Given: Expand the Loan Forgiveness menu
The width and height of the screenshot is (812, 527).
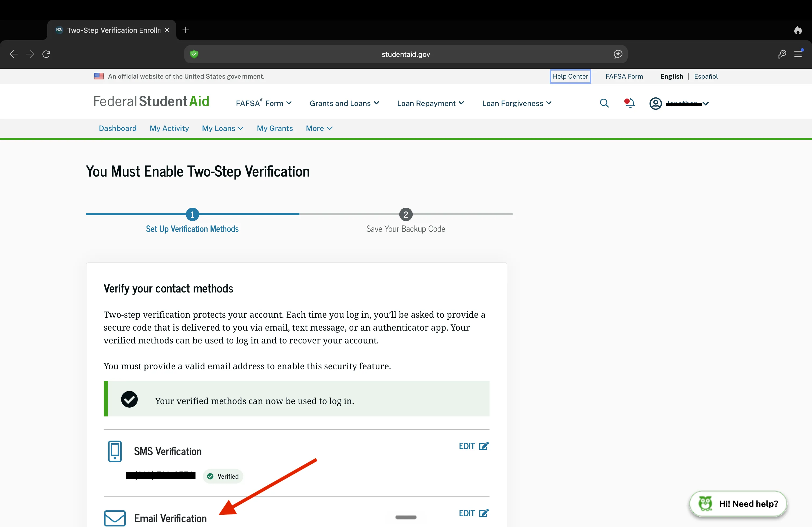Looking at the screenshot, I should [517, 103].
